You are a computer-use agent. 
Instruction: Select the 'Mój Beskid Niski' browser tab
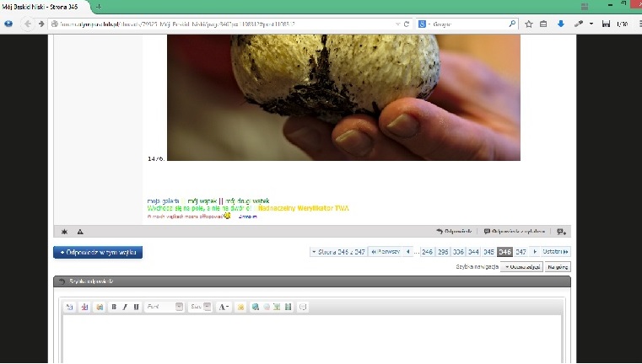(40, 7)
